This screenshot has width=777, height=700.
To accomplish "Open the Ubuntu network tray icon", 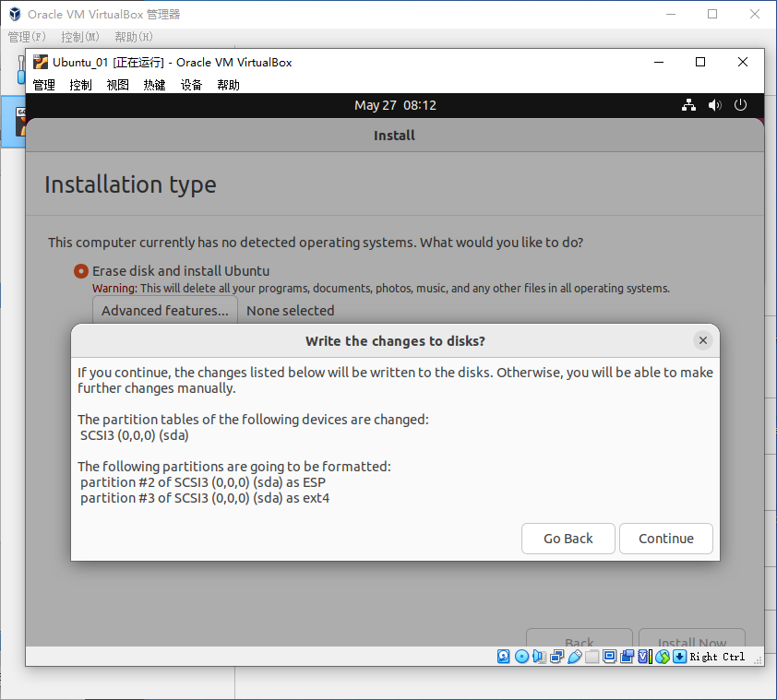I will coord(688,105).
